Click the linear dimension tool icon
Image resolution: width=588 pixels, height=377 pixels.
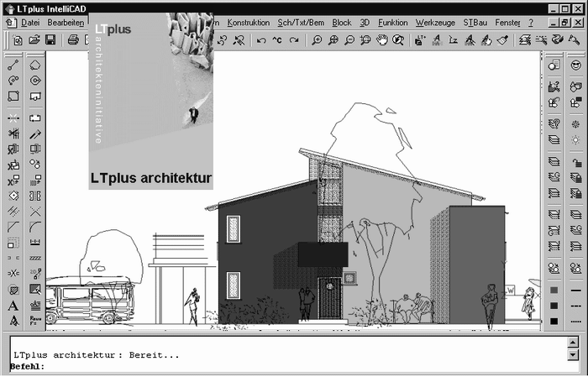coord(35,242)
